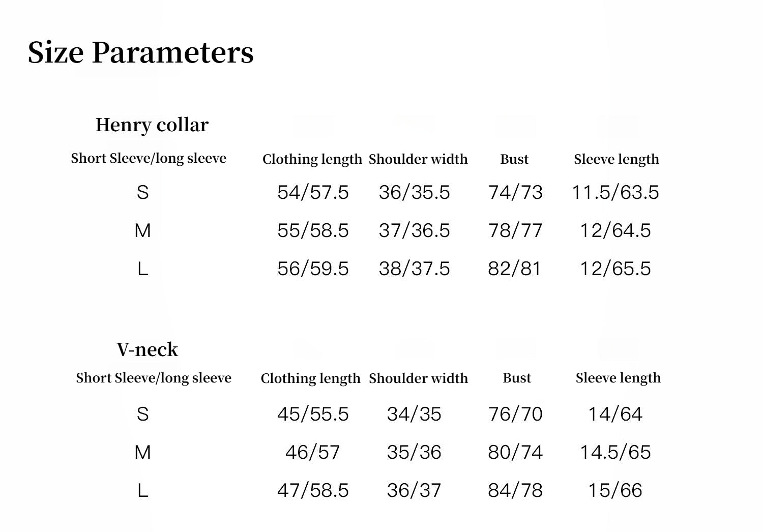Viewport: 763px width, 532px height.
Task: Click V-neck table's Shoulder width header
Action: click(x=418, y=378)
